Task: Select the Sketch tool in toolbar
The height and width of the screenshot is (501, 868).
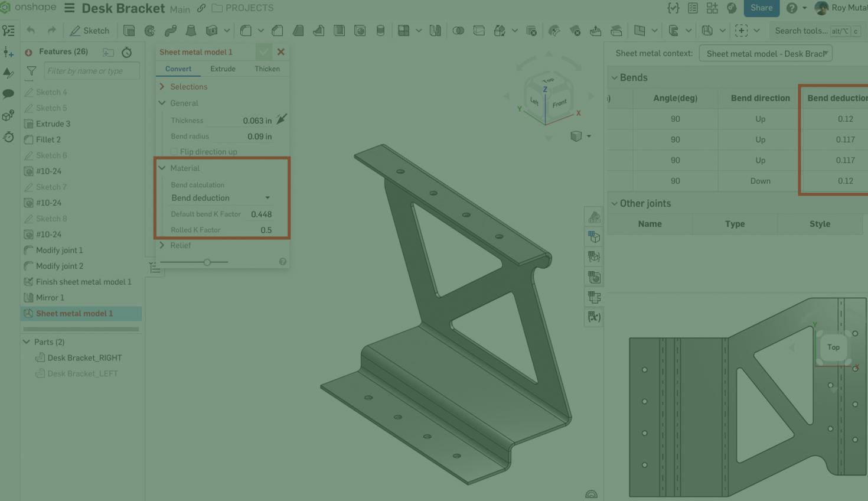Action: pos(90,31)
